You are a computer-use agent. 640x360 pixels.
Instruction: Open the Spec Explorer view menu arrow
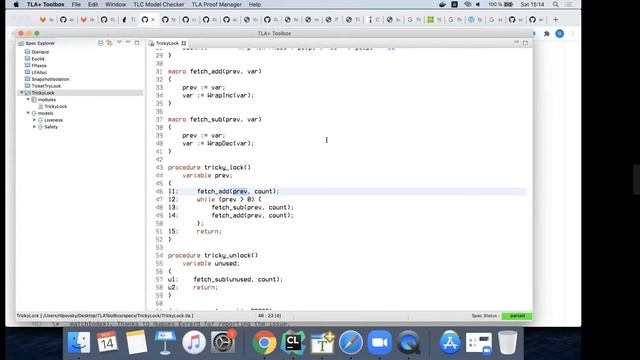tap(119, 42)
